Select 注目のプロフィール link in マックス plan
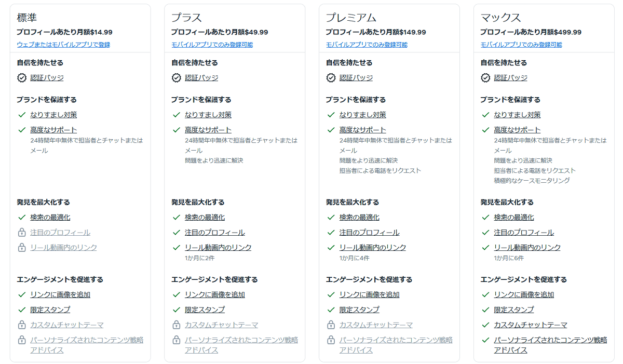This screenshot has height=364, width=623. pos(523,233)
